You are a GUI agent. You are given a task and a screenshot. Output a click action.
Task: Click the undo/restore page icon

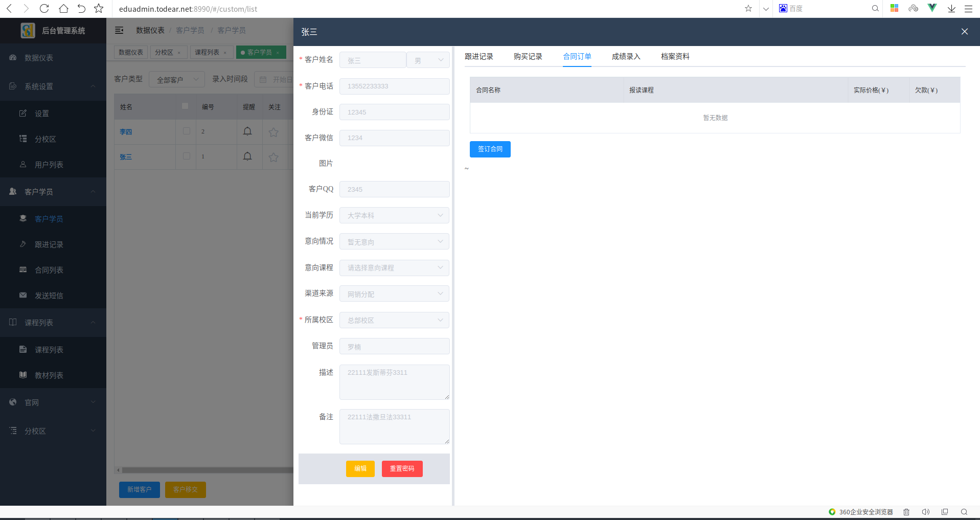point(81,9)
